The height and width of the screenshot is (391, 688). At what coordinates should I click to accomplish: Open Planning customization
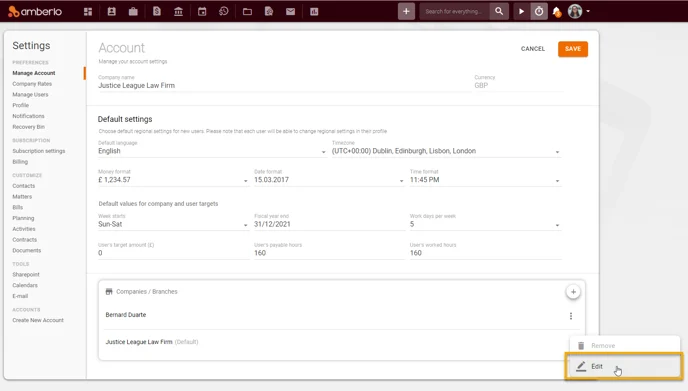(x=23, y=218)
